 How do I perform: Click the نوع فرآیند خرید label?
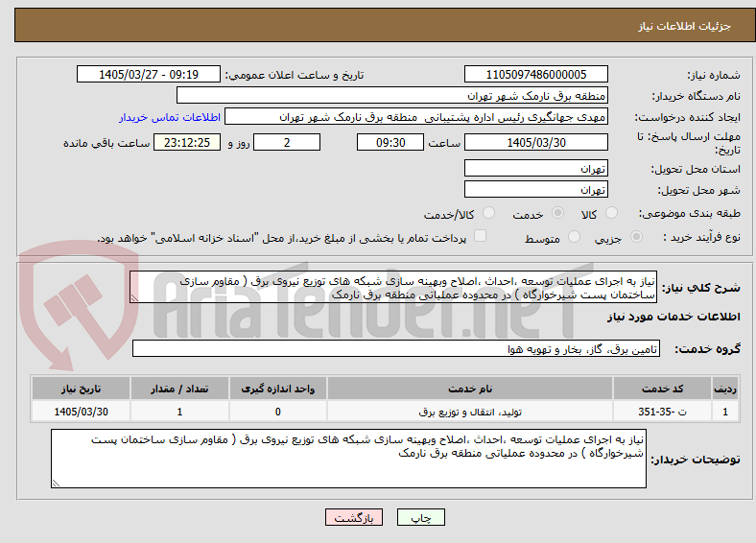click(701, 237)
